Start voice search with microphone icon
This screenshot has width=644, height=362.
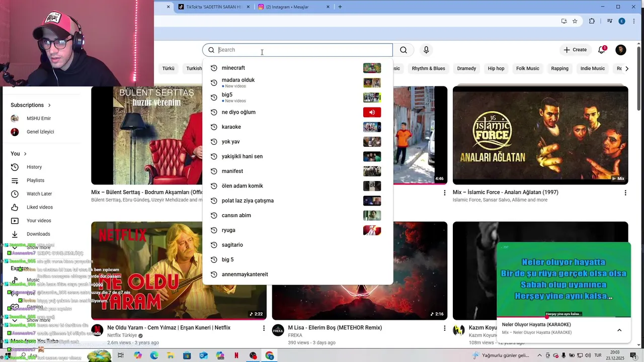click(426, 50)
